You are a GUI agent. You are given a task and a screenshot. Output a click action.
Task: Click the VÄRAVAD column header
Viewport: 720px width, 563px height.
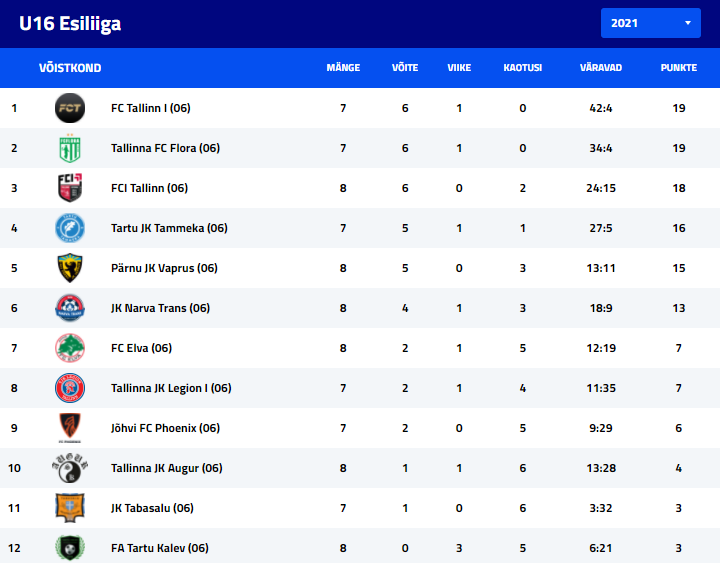(x=601, y=68)
